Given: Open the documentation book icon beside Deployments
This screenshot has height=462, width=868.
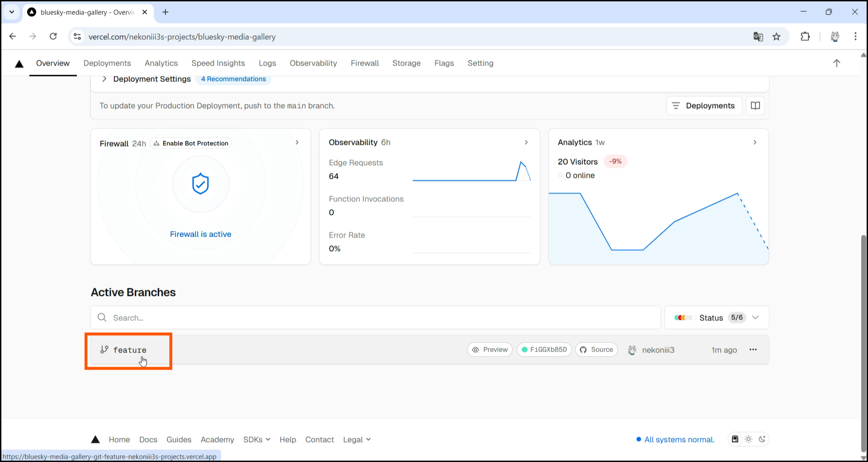Looking at the screenshot, I should click(755, 105).
